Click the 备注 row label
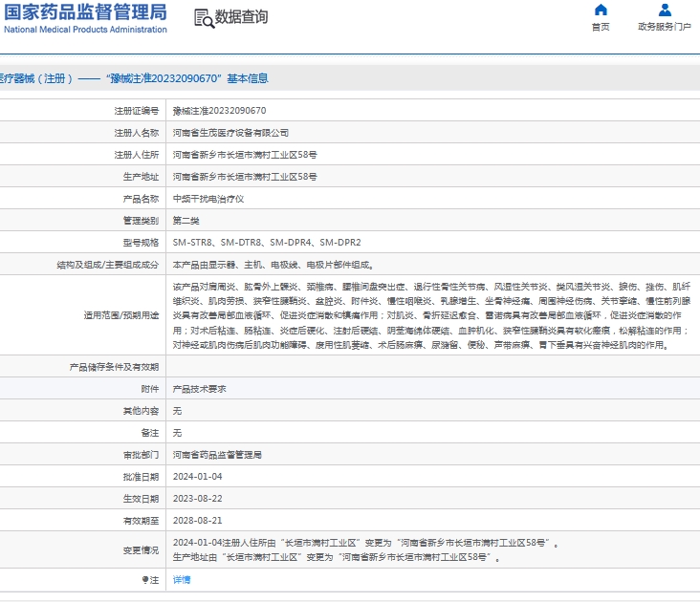This screenshot has height=602, width=700. (x=149, y=433)
